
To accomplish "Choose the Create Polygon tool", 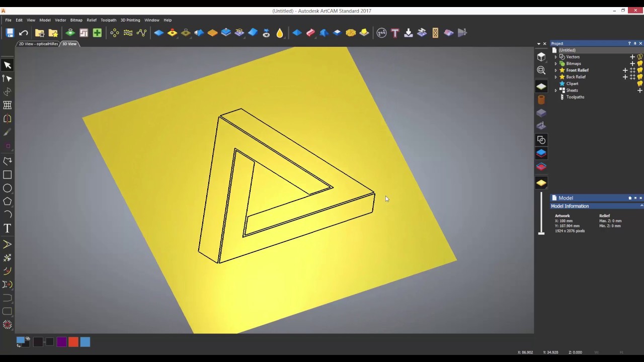I will [x=8, y=201].
